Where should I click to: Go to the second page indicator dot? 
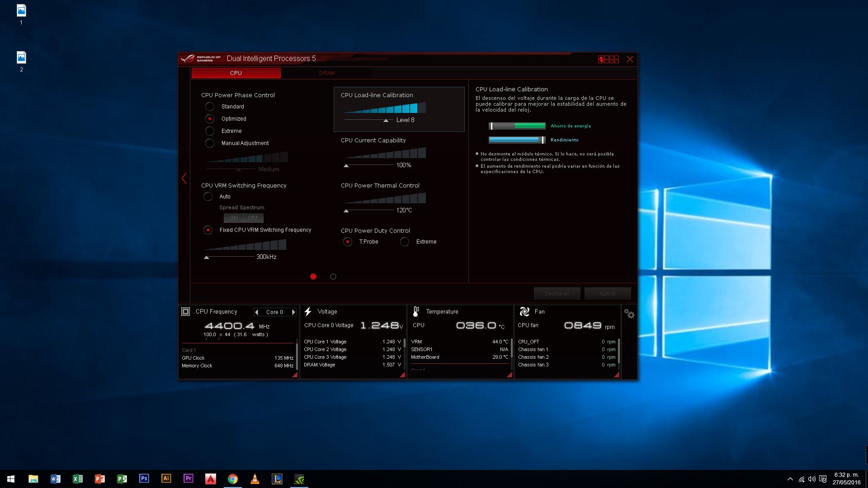tap(333, 277)
